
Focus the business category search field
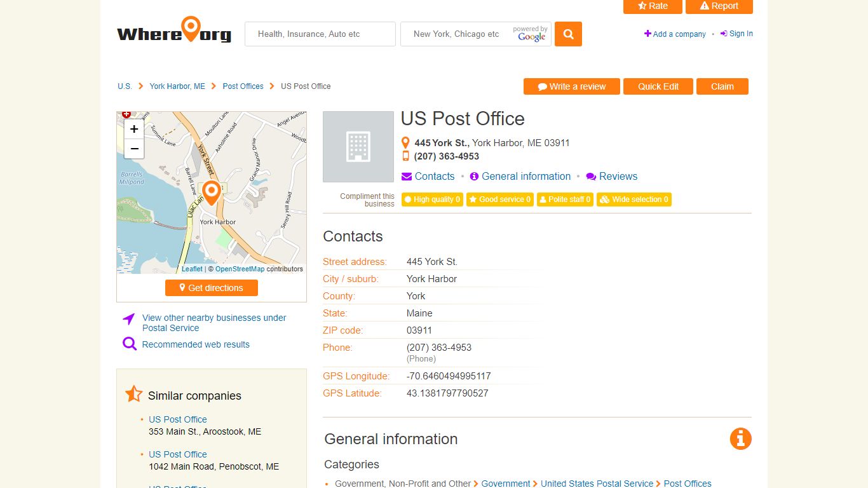coord(320,34)
